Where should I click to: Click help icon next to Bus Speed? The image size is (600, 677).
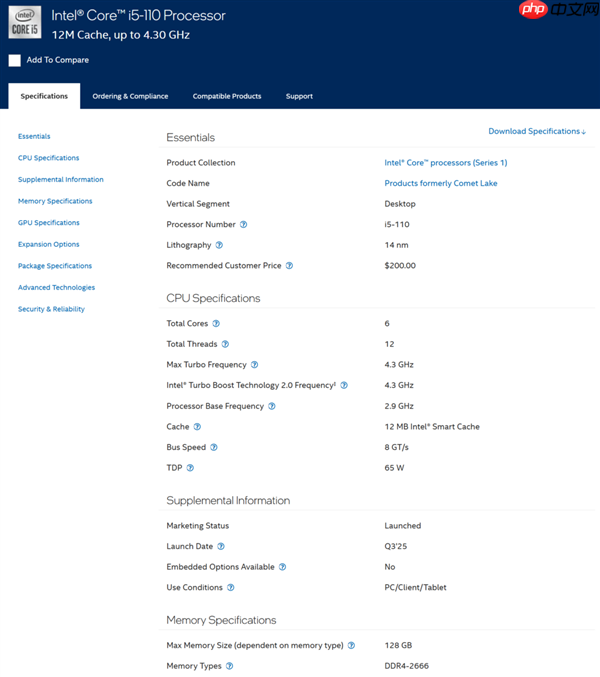coord(214,447)
